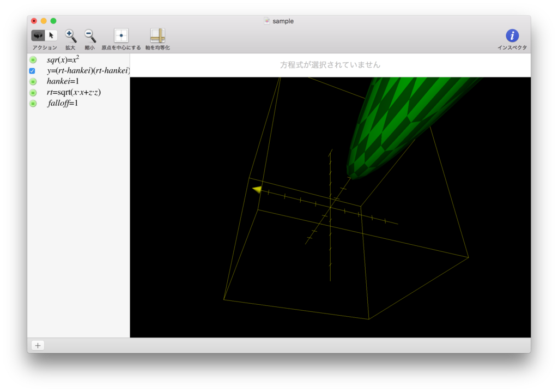Click the equalize axes (軸を均等化) icon
Viewport: 558px width, 392px height.
pos(157,35)
